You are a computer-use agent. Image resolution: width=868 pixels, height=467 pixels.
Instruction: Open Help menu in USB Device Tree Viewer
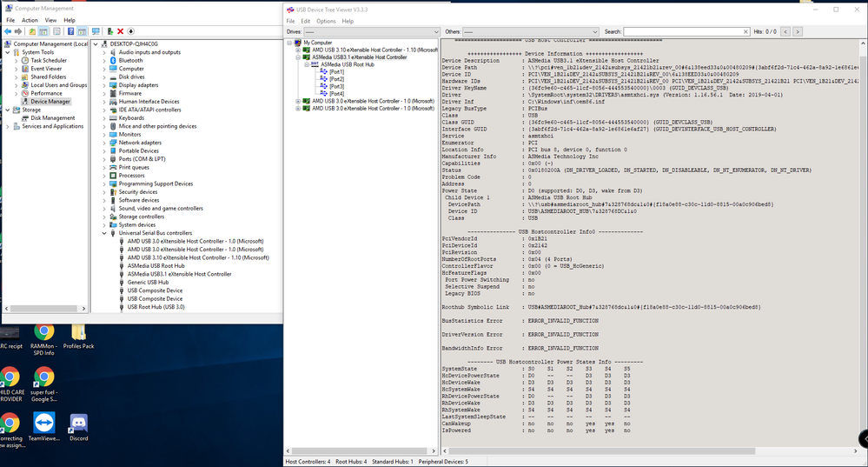pos(348,21)
